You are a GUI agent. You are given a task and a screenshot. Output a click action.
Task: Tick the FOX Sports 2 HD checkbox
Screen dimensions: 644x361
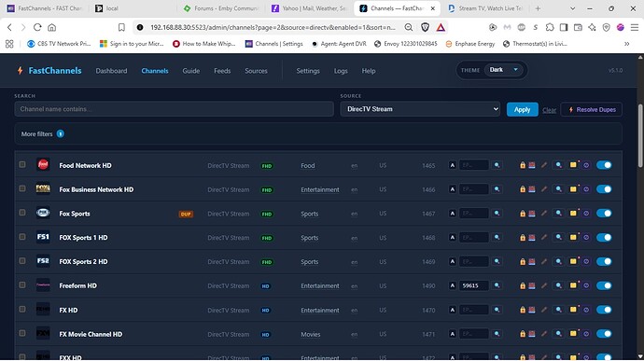22,261
